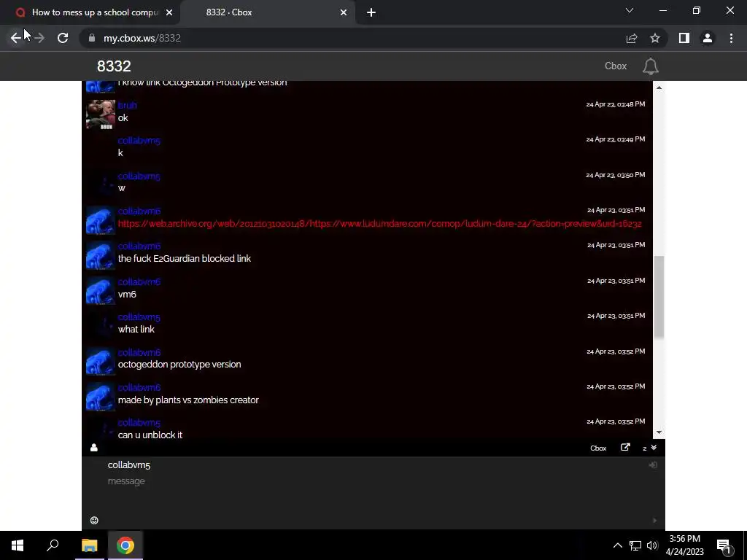Open the emoji picker smiley icon
The width and height of the screenshot is (747, 560).
[x=94, y=521]
